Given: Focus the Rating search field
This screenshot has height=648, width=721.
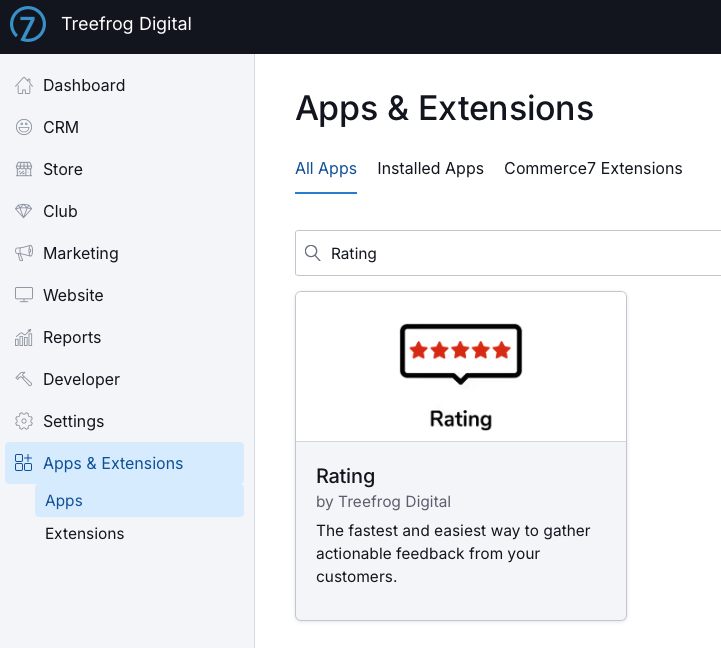Looking at the screenshot, I should (x=508, y=253).
